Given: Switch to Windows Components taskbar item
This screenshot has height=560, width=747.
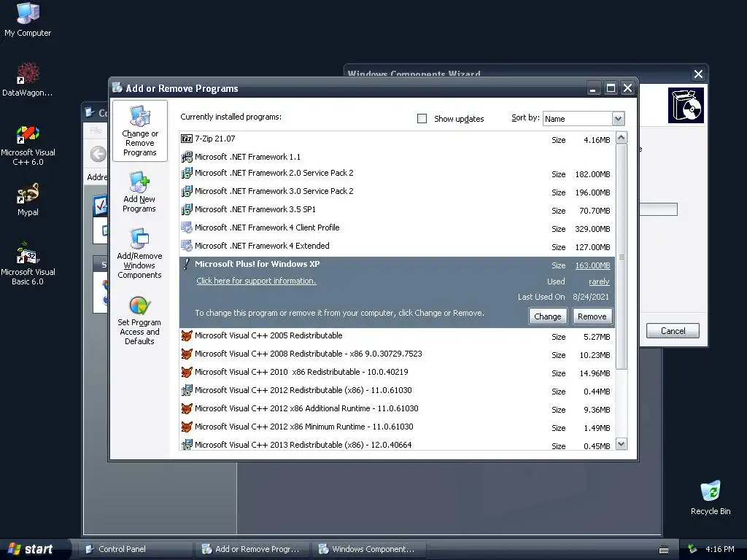Looking at the screenshot, I should click(369, 549).
